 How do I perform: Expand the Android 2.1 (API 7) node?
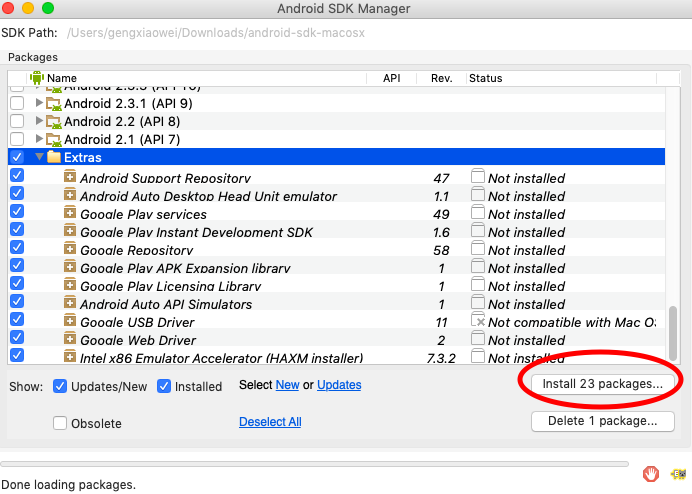[x=39, y=139]
